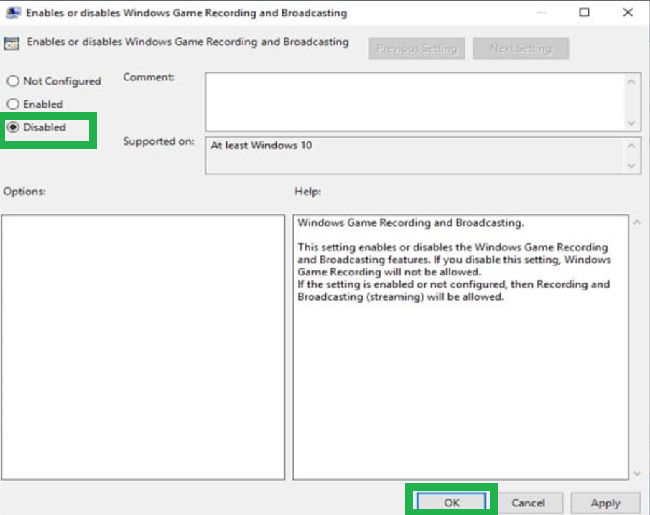Click the Help pane scroll up arrow

(x=637, y=223)
